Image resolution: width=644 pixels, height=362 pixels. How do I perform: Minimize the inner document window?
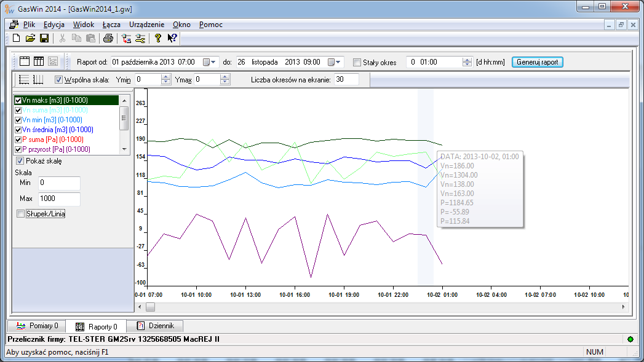tap(609, 25)
